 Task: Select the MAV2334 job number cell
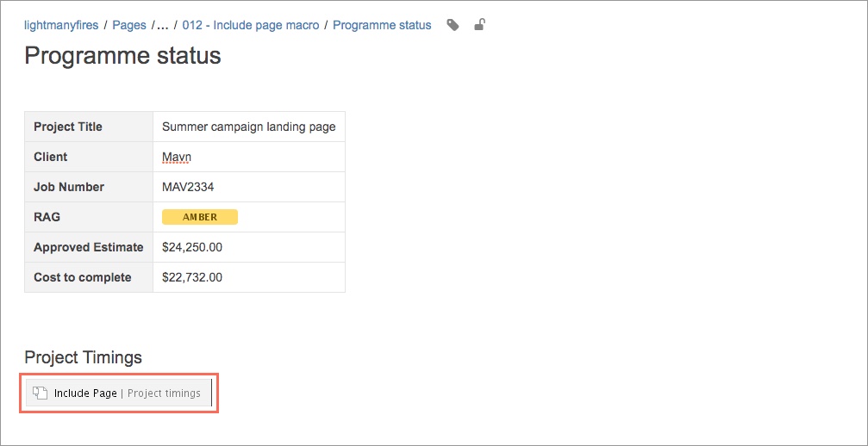click(249, 187)
